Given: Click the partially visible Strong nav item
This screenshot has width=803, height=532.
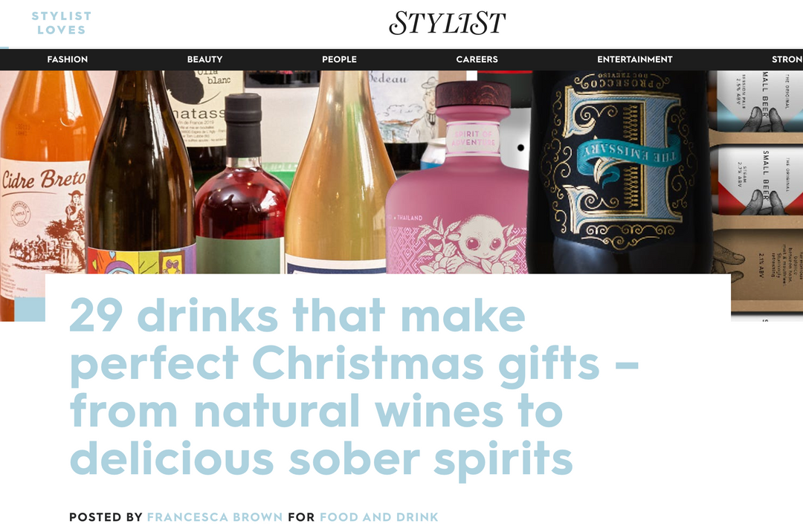Looking at the screenshot, I should click(x=787, y=59).
